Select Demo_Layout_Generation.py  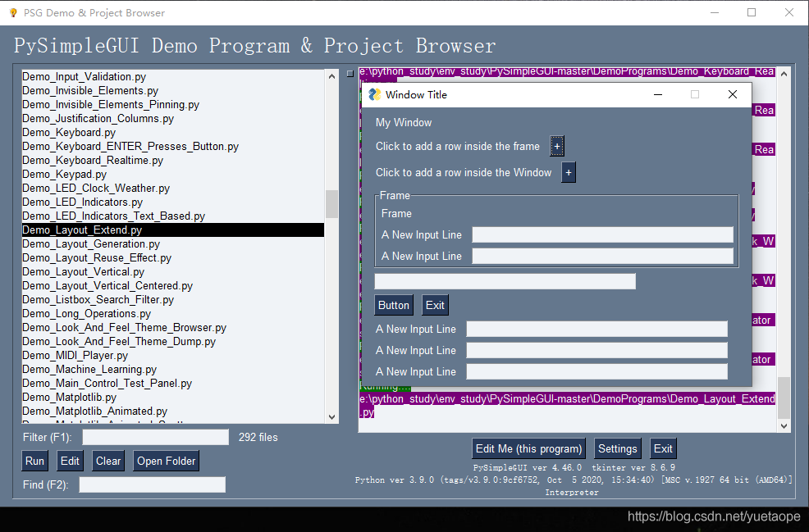[173, 243]
